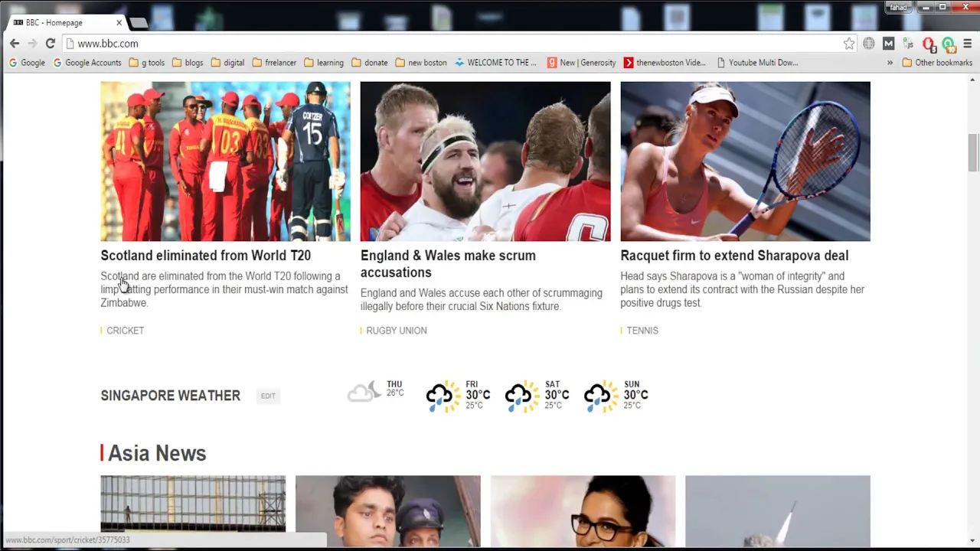Open the Asia News thumbnail of man with policeman
Image resolution: width=980 pixels, height=551 pixels.
coord(388,511)
